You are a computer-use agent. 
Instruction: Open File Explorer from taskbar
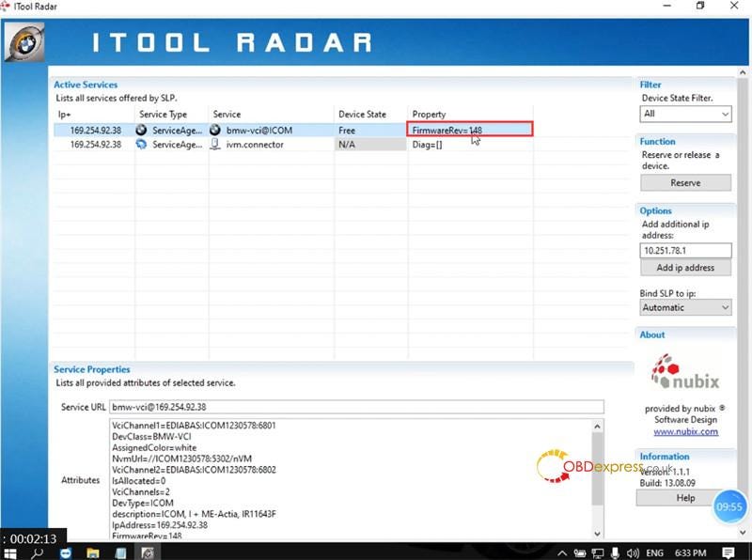click(x=93, y=552)
